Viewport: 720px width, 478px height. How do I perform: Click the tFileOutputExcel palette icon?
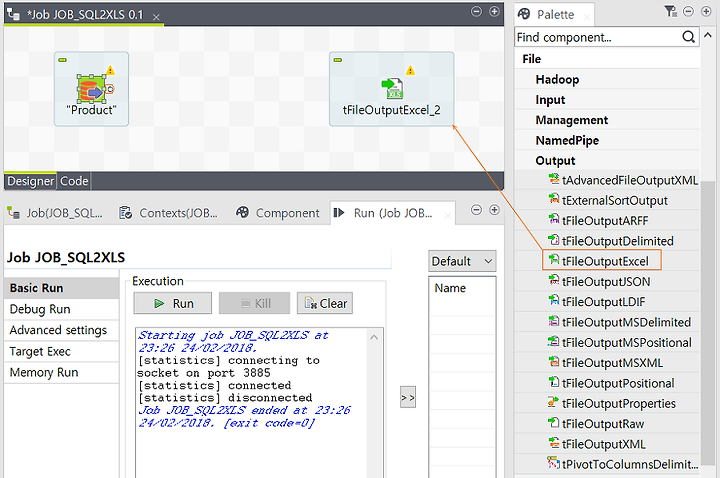(x=554, y=260)
